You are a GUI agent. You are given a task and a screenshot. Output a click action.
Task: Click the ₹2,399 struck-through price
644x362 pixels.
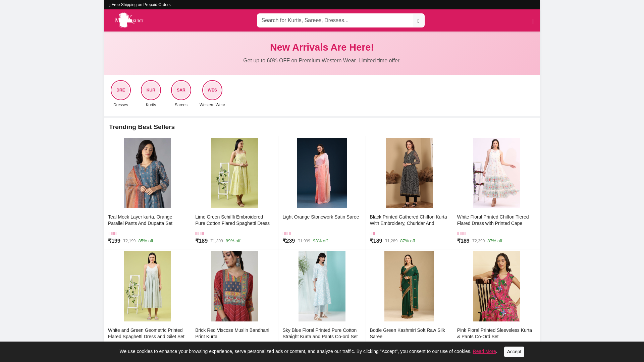478,241
